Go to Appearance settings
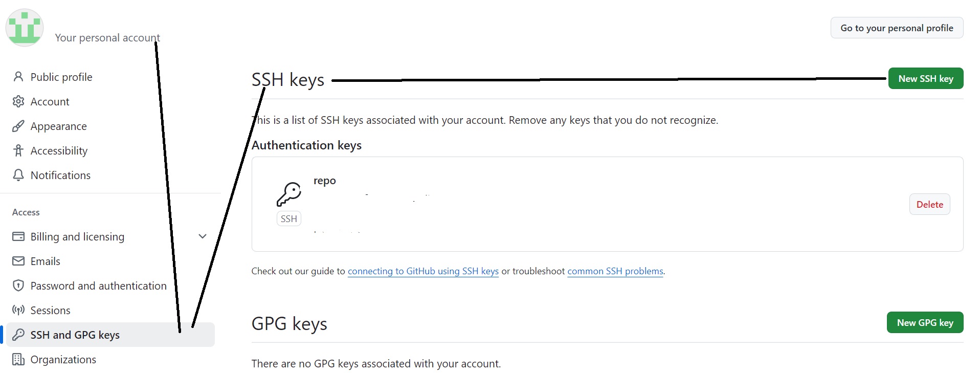 (58, 126)
